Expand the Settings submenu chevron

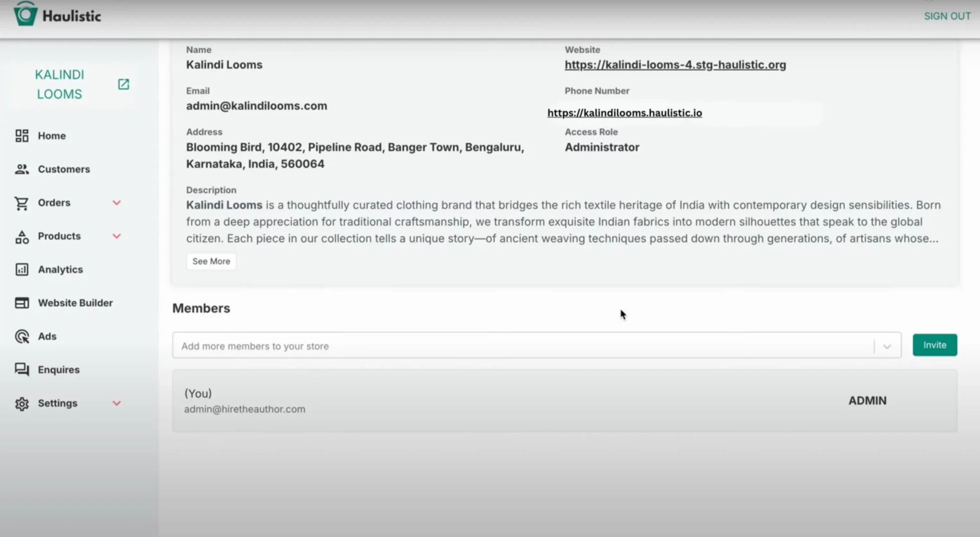(117, 403)
